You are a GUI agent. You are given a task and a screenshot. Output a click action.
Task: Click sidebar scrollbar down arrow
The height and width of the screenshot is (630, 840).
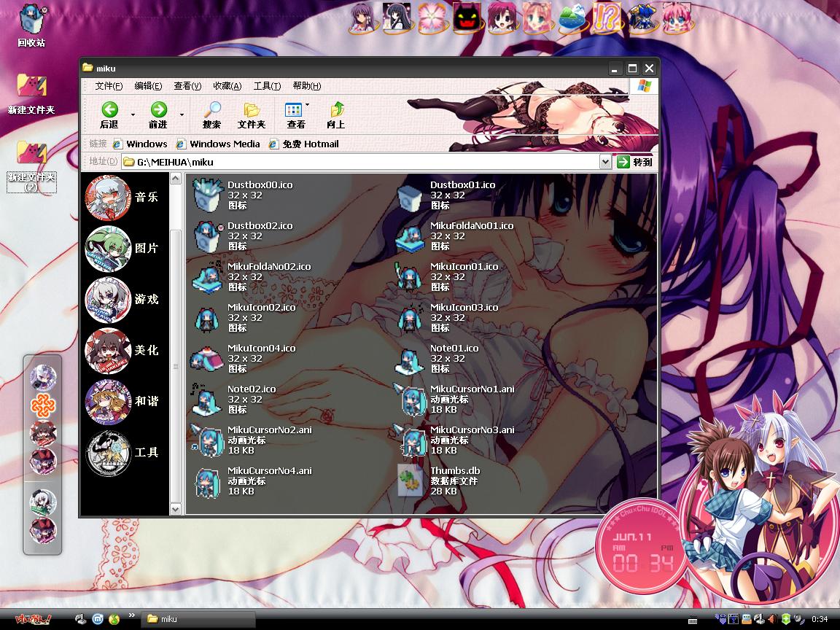click(176, 508)
